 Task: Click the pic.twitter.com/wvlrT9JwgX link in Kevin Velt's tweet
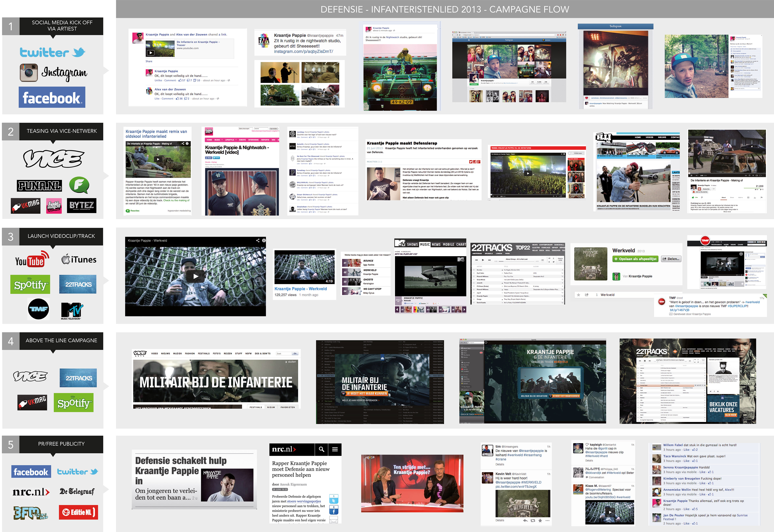[516, 487]
